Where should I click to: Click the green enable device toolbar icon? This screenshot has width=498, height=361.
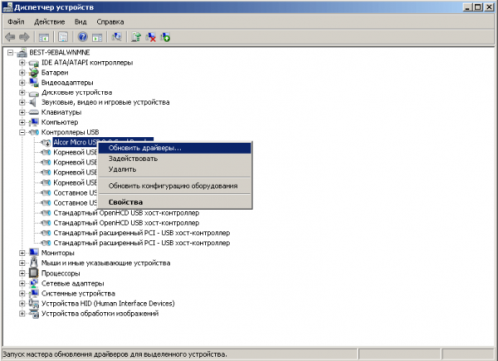pos(166,37)
